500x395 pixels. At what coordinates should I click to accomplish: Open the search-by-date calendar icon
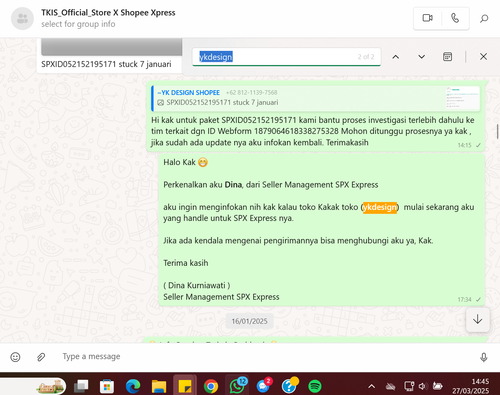click(447, 57)
